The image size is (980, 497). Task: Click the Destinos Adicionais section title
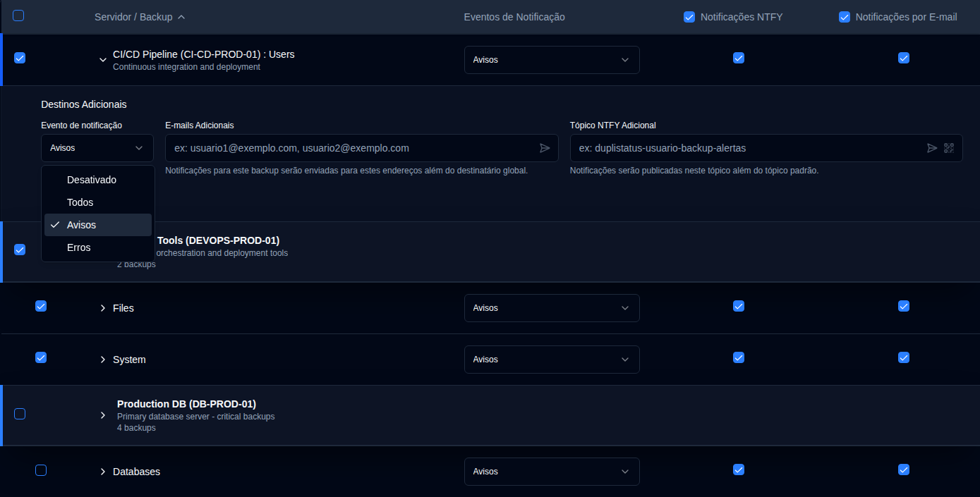[84, 104]
